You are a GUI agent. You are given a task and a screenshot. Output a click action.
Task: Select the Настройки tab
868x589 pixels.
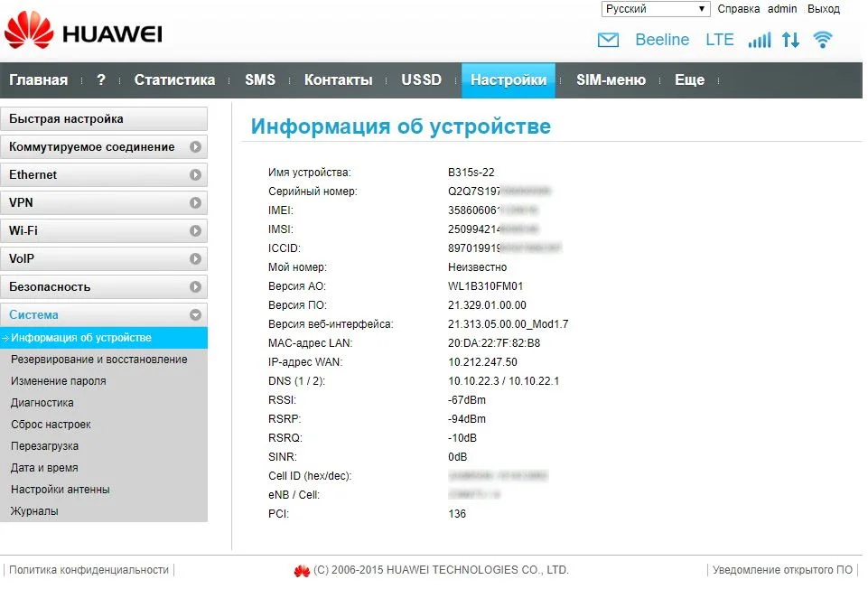(x=509, y=80)
